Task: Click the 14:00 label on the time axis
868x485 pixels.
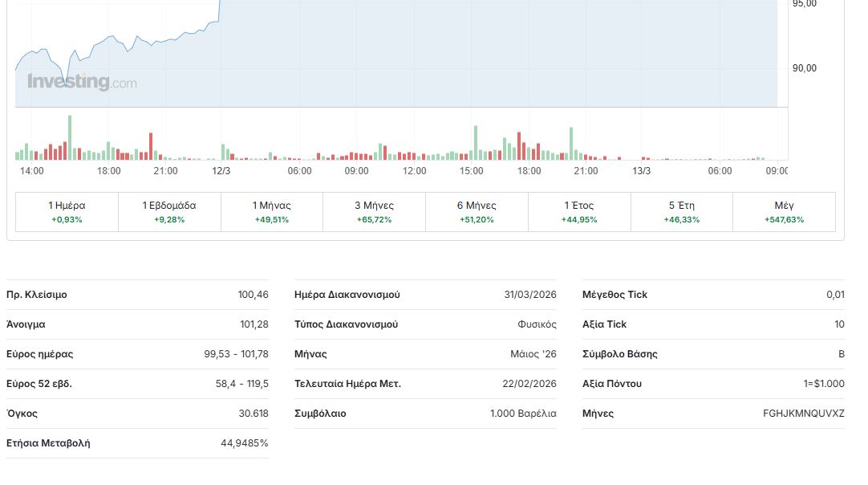Action: click(31, 171)
